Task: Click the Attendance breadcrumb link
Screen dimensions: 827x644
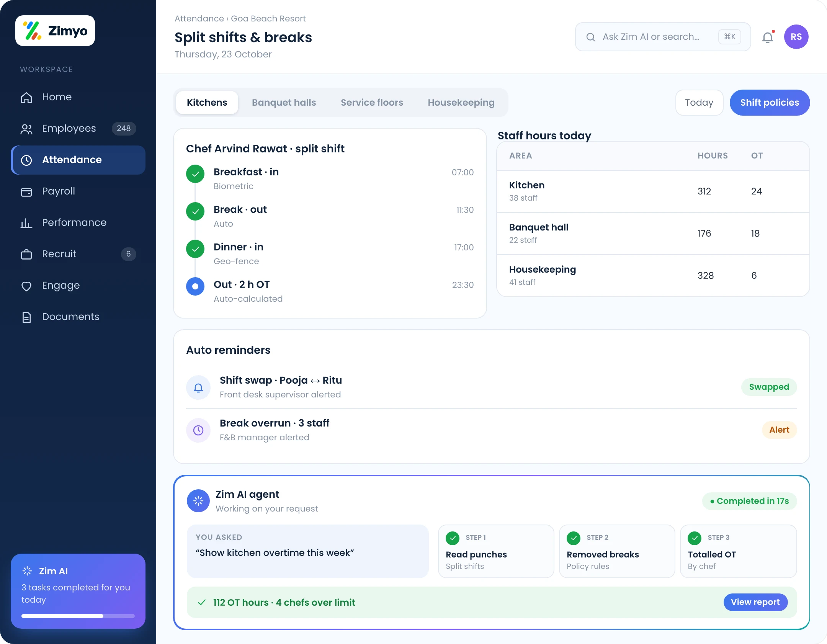Action: [x=199, y=18]
